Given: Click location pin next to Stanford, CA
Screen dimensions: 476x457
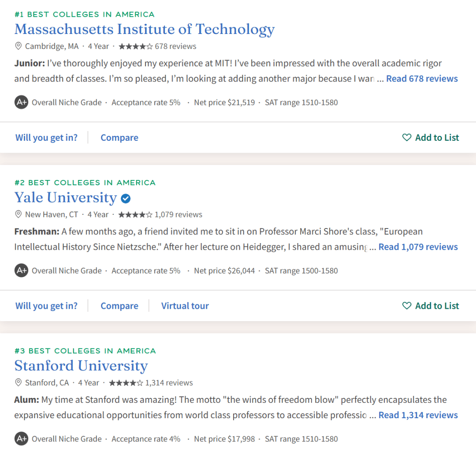Looking at the screenshot, I should click(18, 382).
